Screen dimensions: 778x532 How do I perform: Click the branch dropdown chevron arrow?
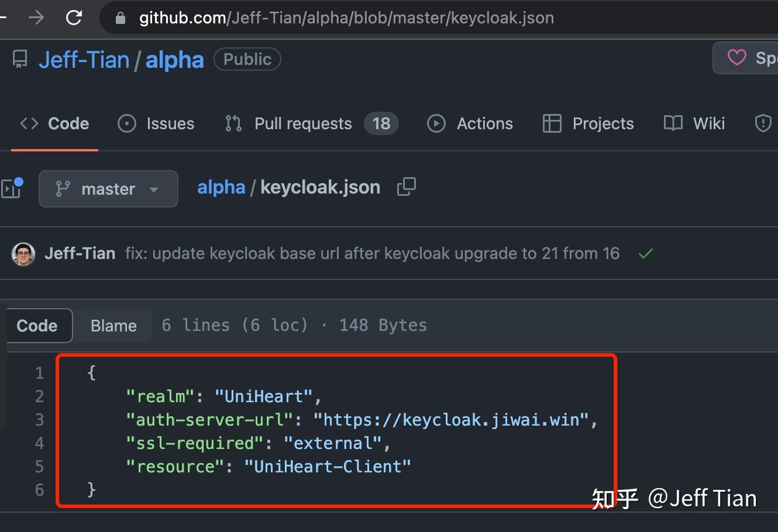[x=154, y=189]
